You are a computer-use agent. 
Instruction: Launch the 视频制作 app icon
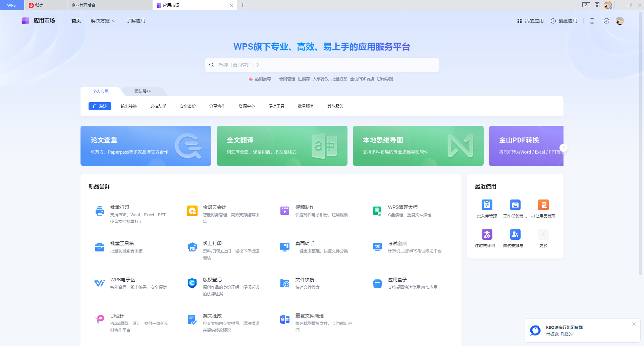(285, 211)
